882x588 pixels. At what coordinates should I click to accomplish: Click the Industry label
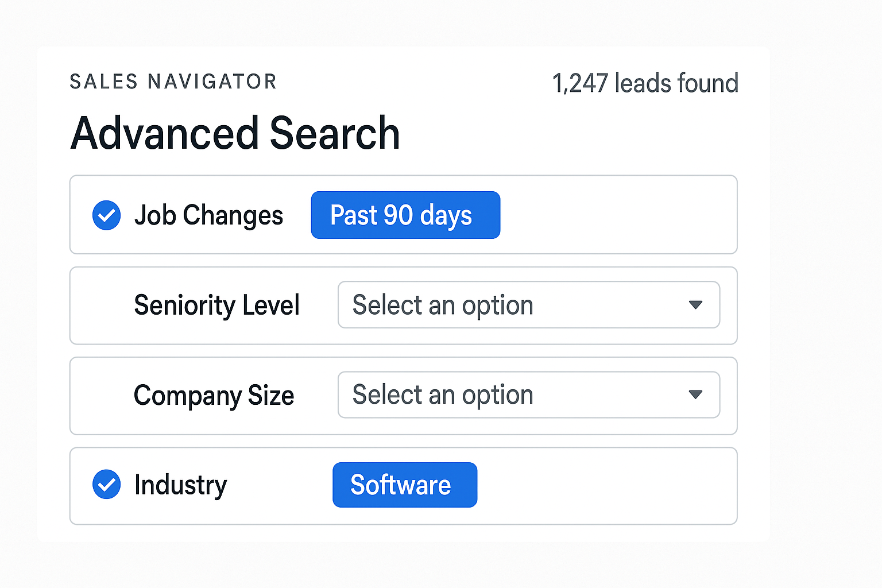click(x=180, y=485)
